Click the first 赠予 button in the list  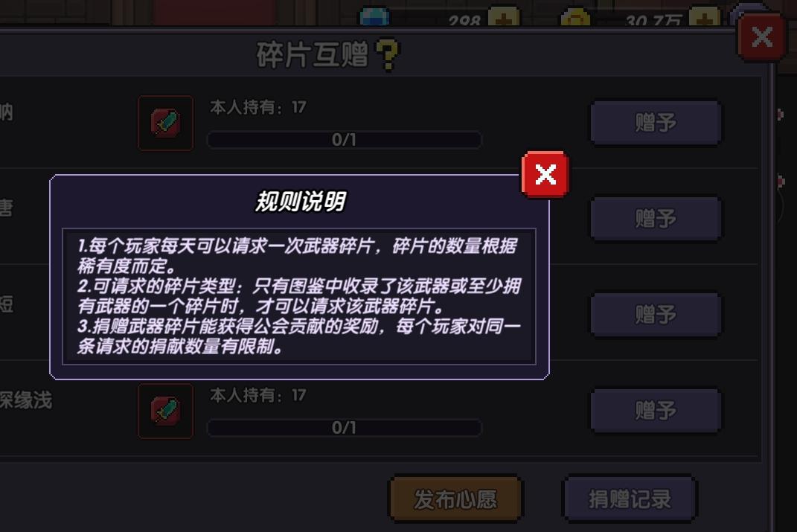[656, 123]
